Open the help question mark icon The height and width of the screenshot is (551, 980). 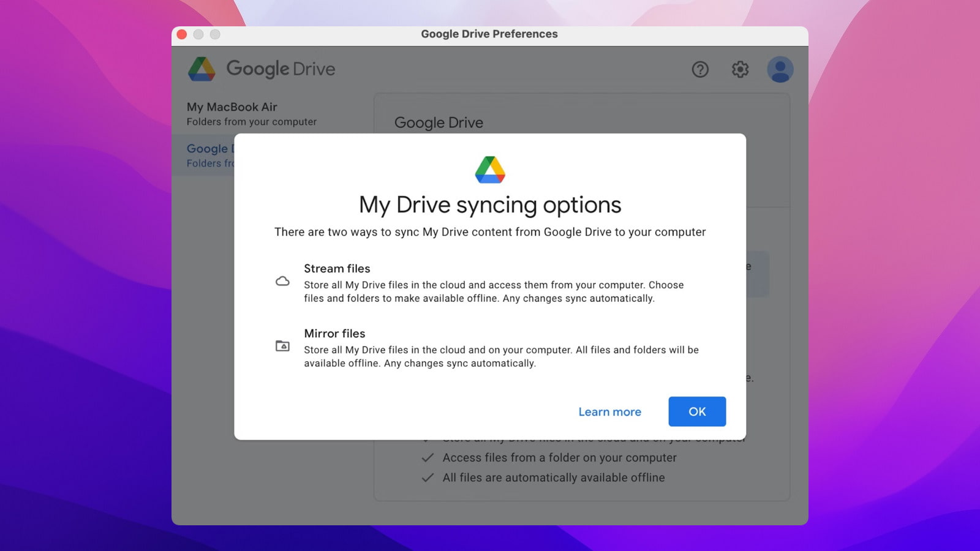(x=700, y=69)
